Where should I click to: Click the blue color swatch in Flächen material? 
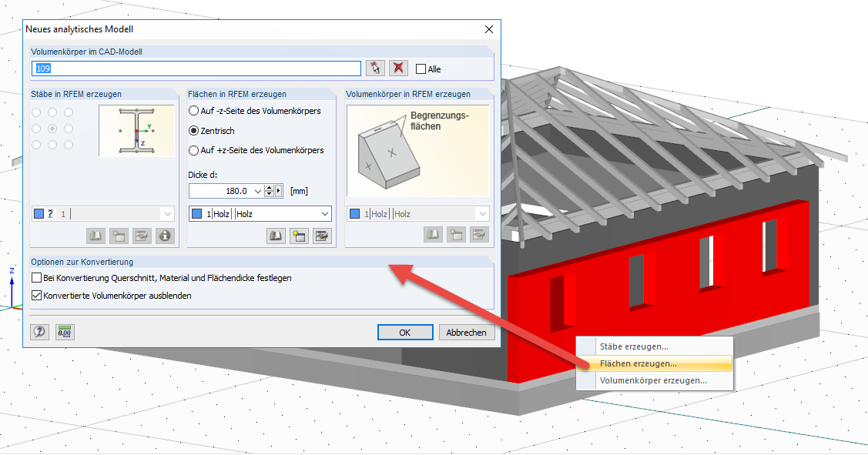196,214
